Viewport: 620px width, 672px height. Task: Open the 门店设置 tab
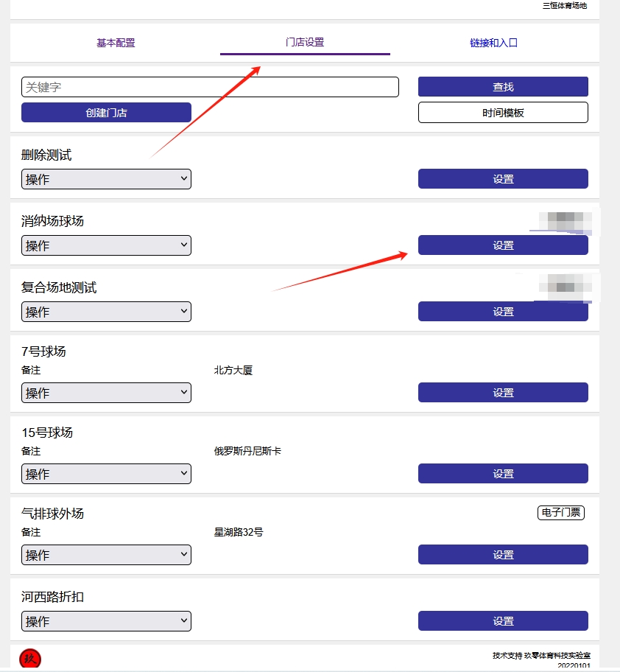[305, 43]
